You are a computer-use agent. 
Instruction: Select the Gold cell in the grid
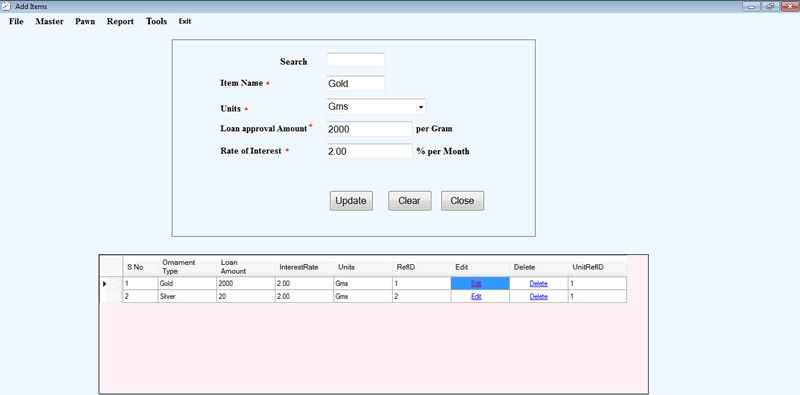(187, 283)
